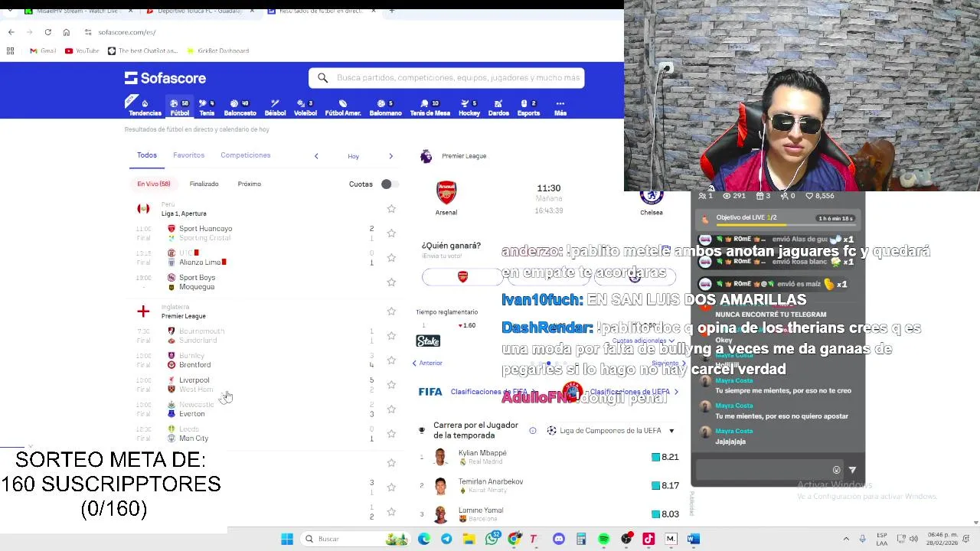Open the Liga de Campeones dropdown

coord(610,431)
